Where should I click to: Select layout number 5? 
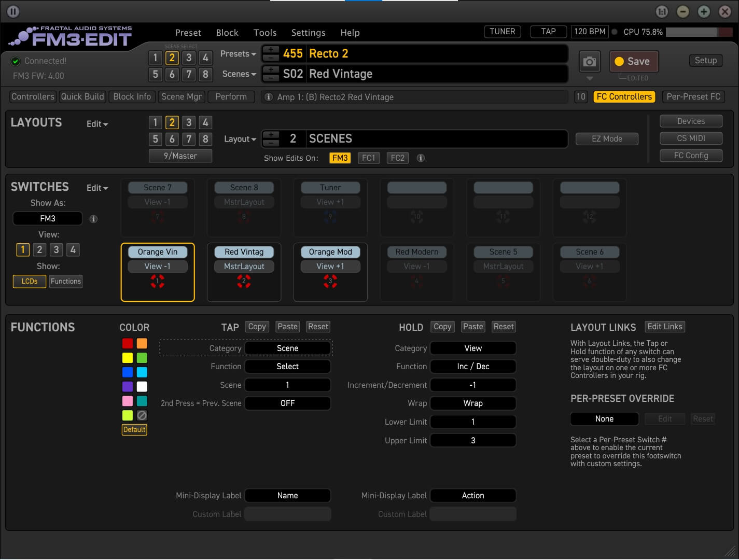click(x=155, y=139)
